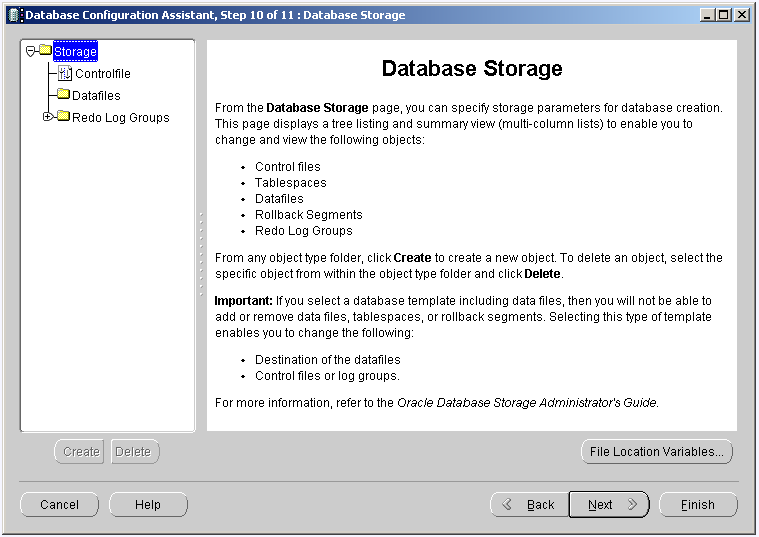The width and height of the screenshot is (759, 537).
Task: Select the Datafiles tree entry
Action: tap(96, 95)
